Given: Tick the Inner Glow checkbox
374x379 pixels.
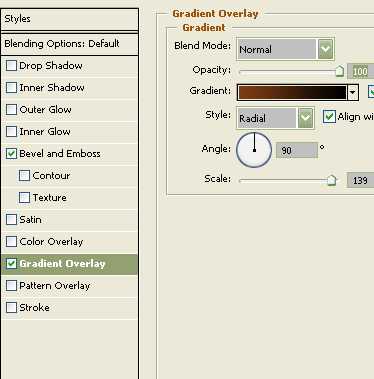Looking at the screenshot, I should pos(11,132).
